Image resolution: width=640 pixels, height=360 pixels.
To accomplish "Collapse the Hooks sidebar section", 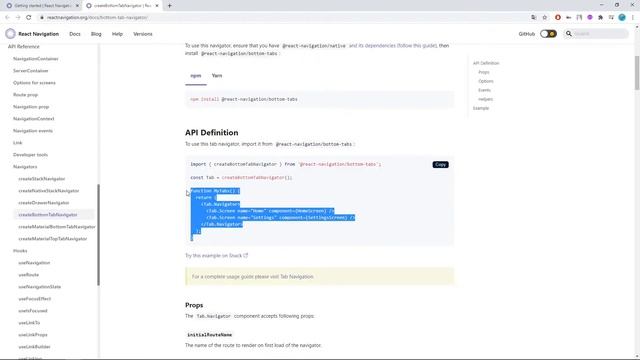I will (x=20, y=251).
